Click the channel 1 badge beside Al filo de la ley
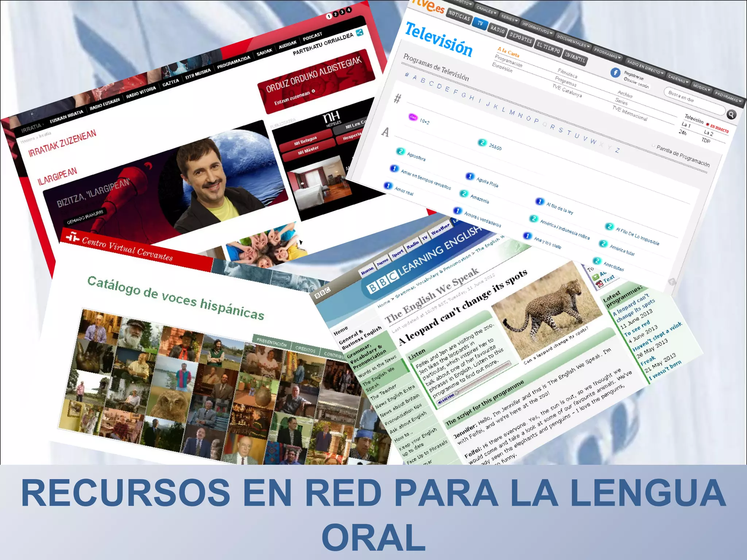This screenshot has height=560, width=747. pos(539,201)
